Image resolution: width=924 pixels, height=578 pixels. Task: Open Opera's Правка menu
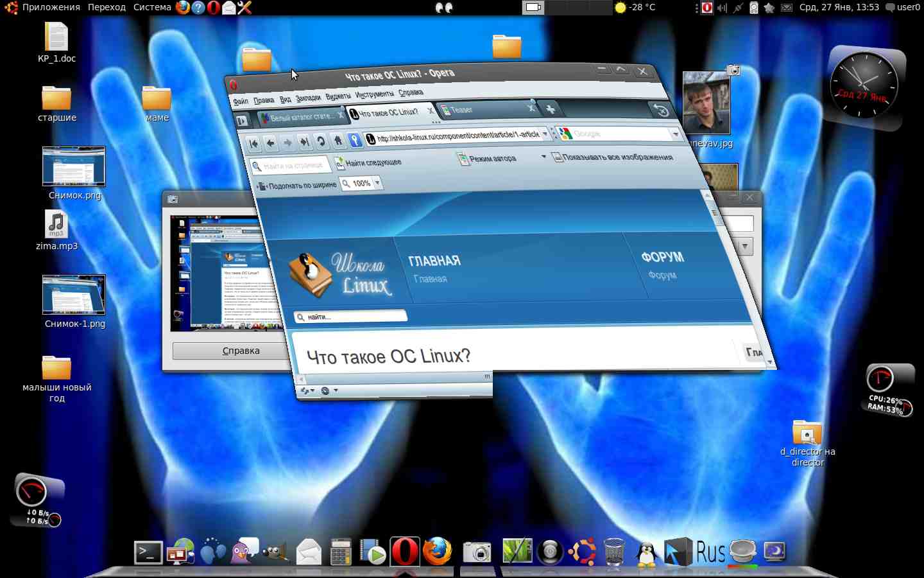pyautogui.click(x=264, y=100)
